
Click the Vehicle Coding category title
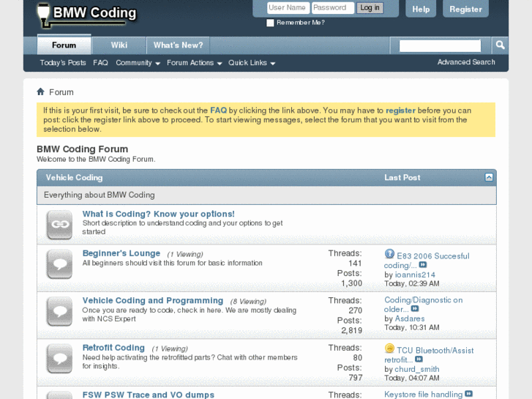(75, 177)
